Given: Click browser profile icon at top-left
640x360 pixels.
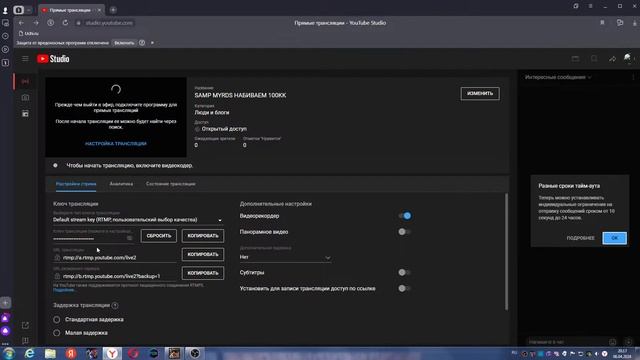Looking at the screenshot, I should coord(5,10).
